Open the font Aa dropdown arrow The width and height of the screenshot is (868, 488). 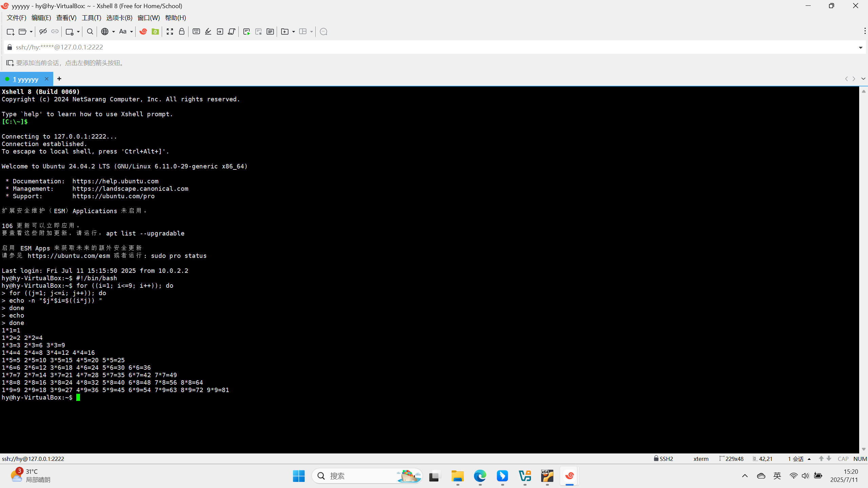click(x=132, y=32)
